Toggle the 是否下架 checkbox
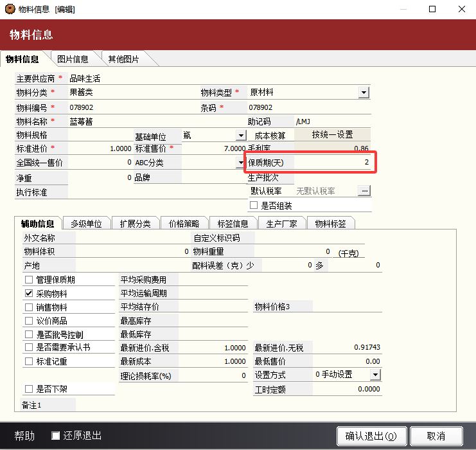Viewport: 476px width, 450px height. coord(29,389)
